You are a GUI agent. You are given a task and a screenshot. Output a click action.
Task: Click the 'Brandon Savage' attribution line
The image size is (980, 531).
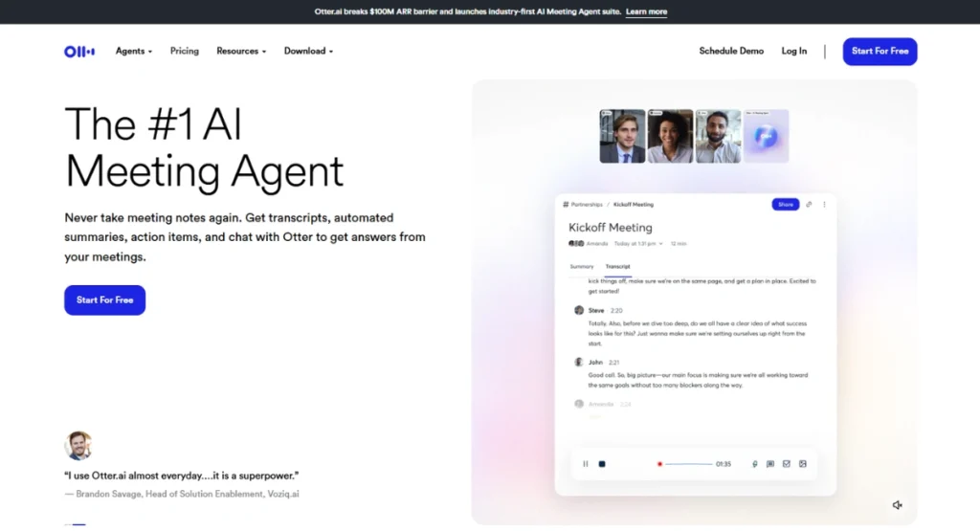click(182, 494)
